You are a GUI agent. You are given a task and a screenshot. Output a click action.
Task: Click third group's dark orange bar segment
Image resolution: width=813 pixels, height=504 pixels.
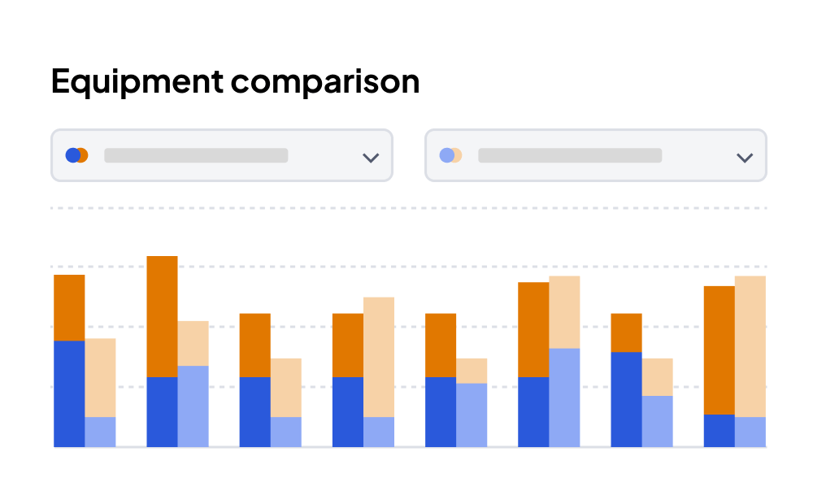[x=254, y=345]
